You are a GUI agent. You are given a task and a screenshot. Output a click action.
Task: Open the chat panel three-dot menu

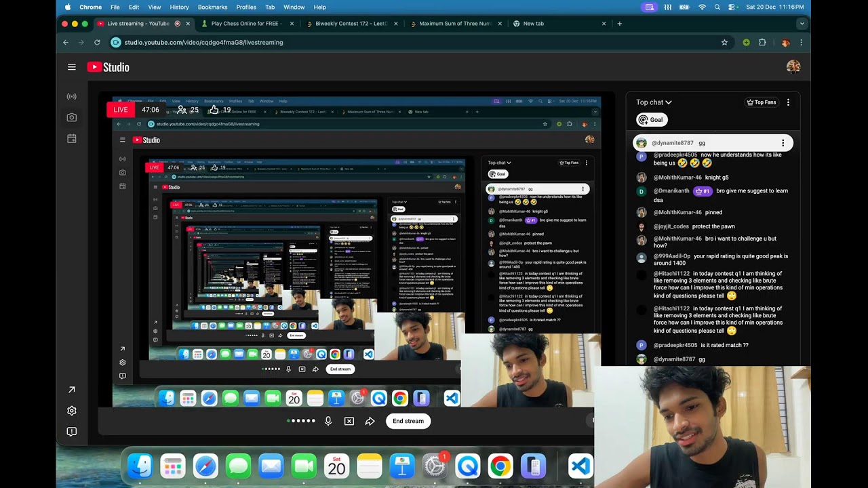click(788, 102)
